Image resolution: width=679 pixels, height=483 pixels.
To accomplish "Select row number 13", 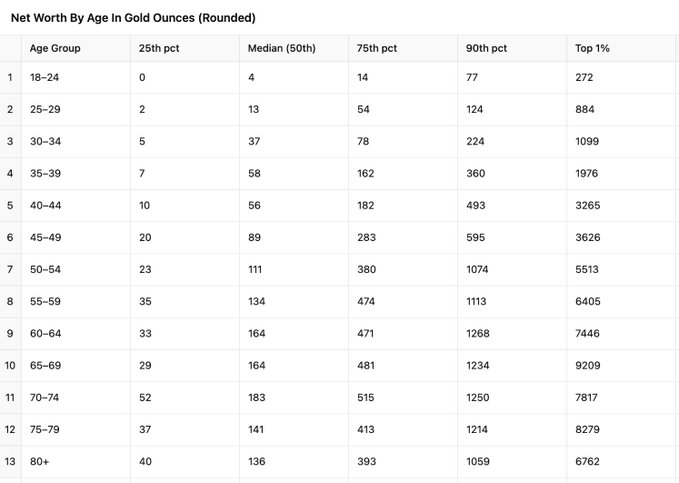I will pyautogui.click(x=10, y=462).
